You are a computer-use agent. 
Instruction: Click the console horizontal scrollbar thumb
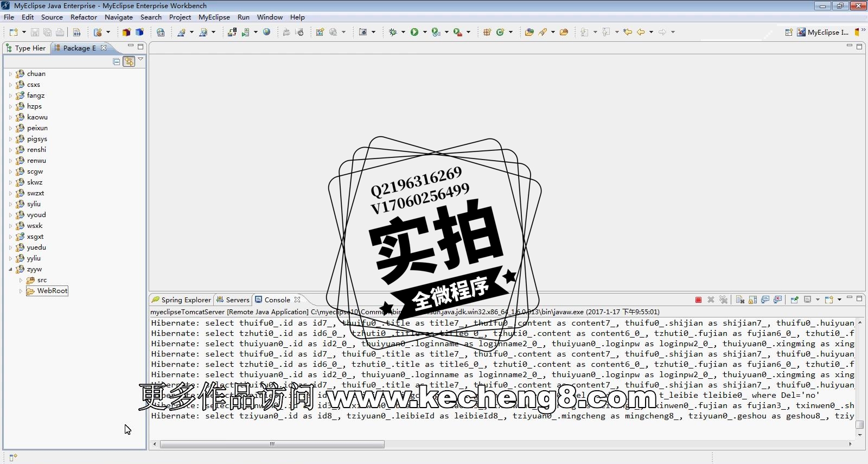click(272, 444)
